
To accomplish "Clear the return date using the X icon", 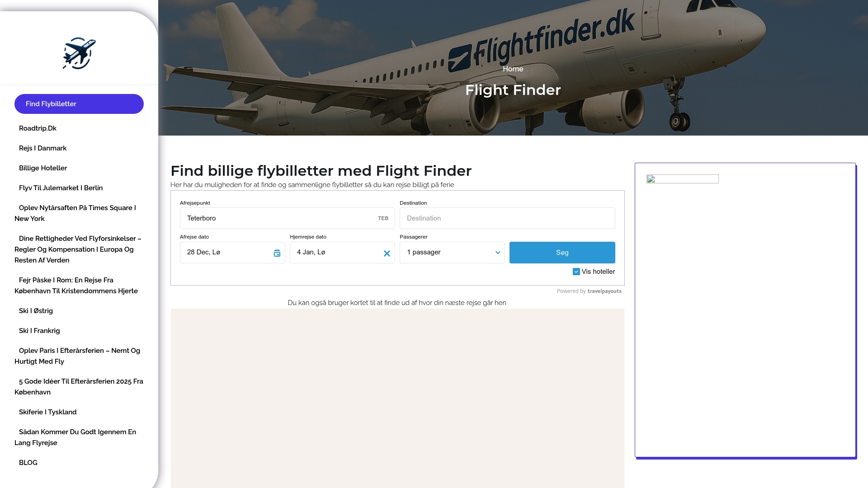I will tap(387, 253).
